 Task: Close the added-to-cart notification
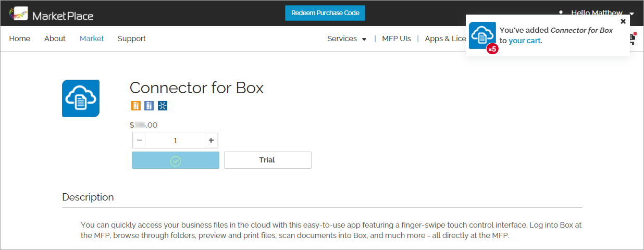pyautogui.click(x=623, y=21)
